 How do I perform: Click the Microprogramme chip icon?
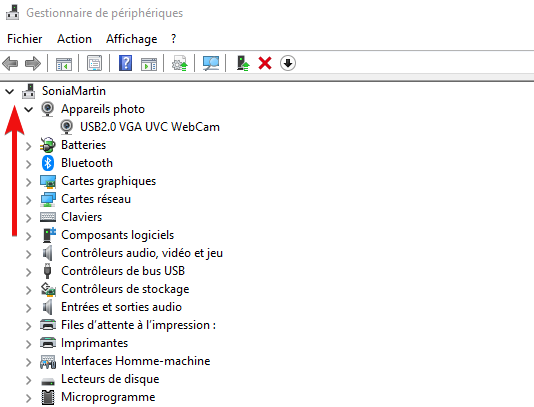pos(48,397)
